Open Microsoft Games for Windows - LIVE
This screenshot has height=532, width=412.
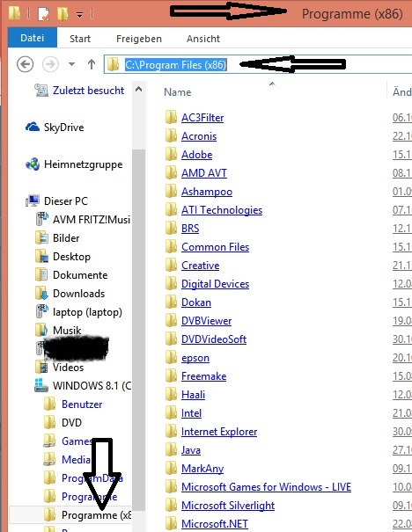coord(266,487)
